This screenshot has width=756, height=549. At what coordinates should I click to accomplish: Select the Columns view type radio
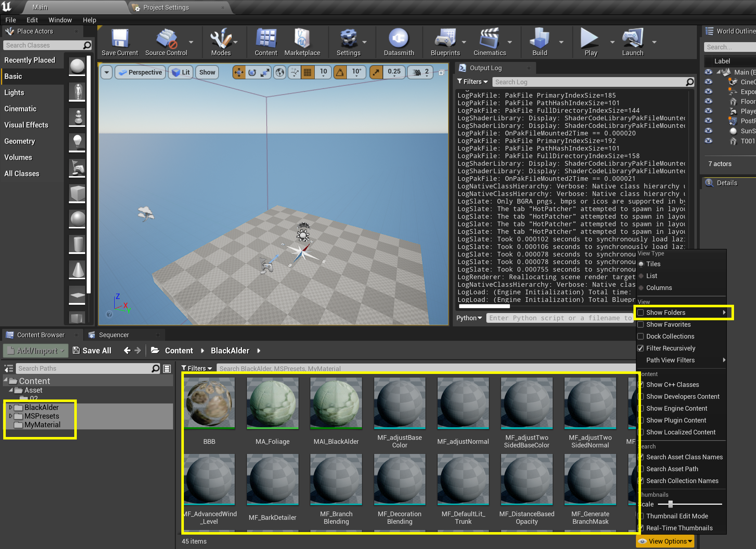tap(641, 288)
